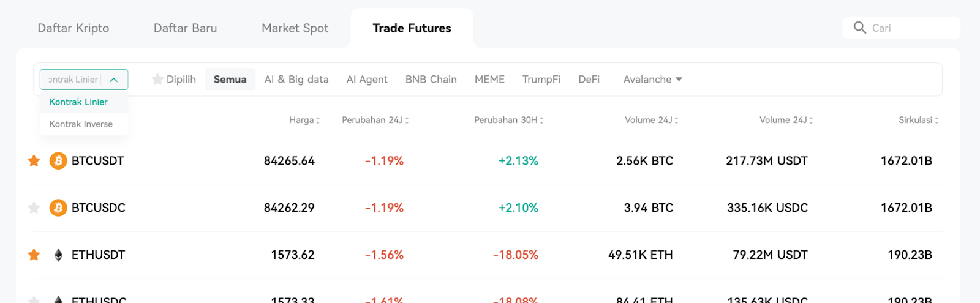Click the Bitcoin icon beside BTCUSDT
Screen dimensions: 980x303
click(58, 161)
